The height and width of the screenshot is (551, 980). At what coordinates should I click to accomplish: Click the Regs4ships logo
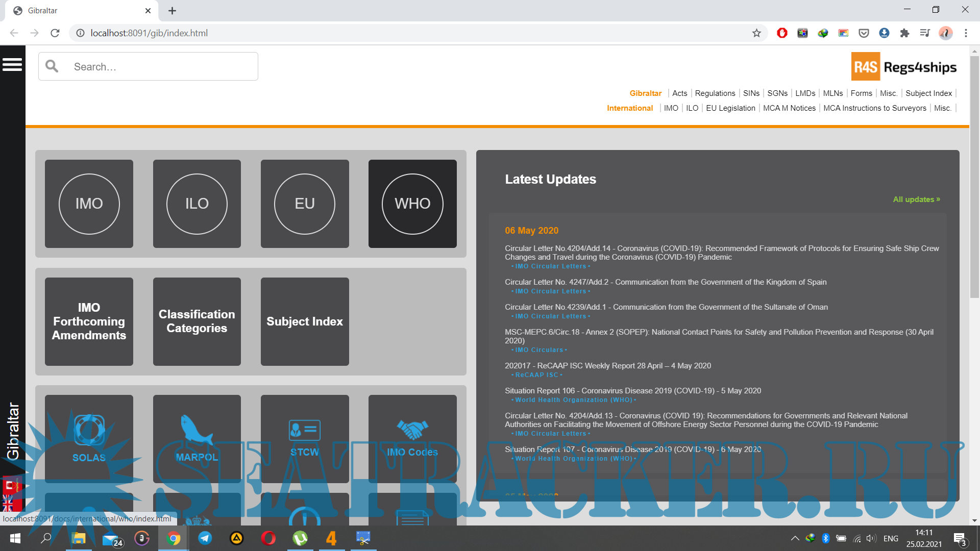point(903,67)
